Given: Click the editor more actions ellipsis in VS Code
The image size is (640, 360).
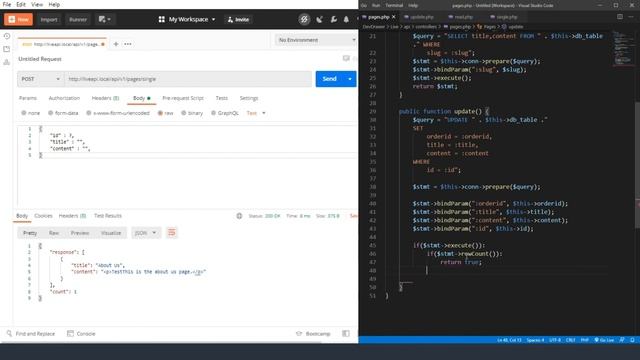Looking at the screenshot, I should click(x=631, y=17).
